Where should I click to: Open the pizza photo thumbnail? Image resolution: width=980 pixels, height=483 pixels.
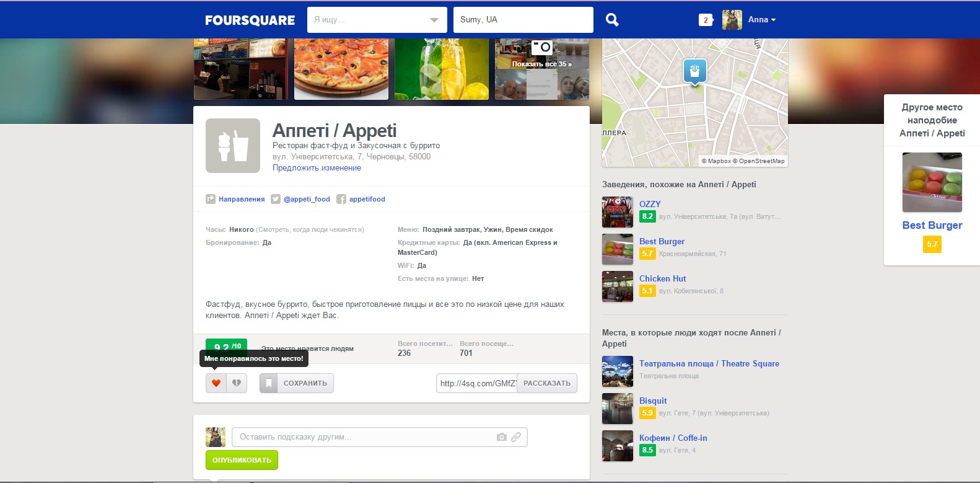(x=341, y=69)
